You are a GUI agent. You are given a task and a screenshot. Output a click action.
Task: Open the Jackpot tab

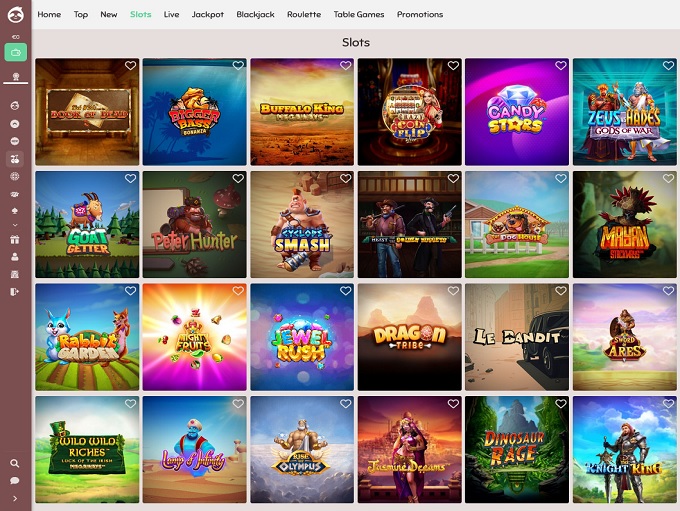[x=208, y=14]
